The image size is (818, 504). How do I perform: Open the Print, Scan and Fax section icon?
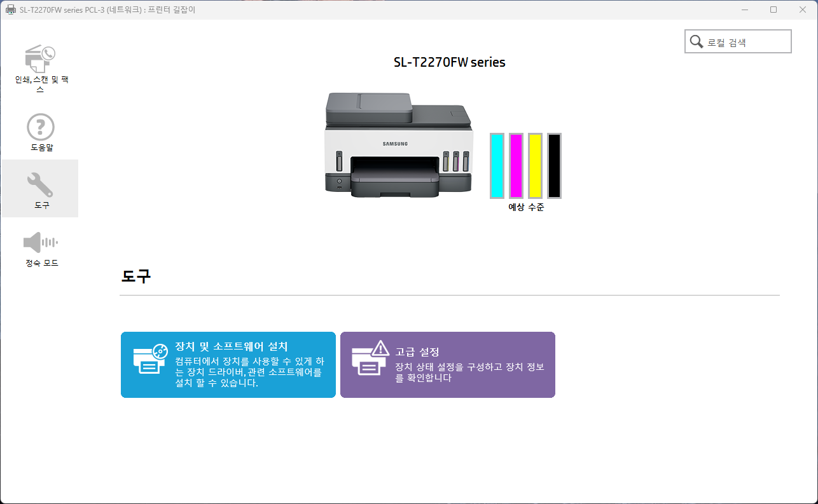pyautogui.click(x=40, y=58)
